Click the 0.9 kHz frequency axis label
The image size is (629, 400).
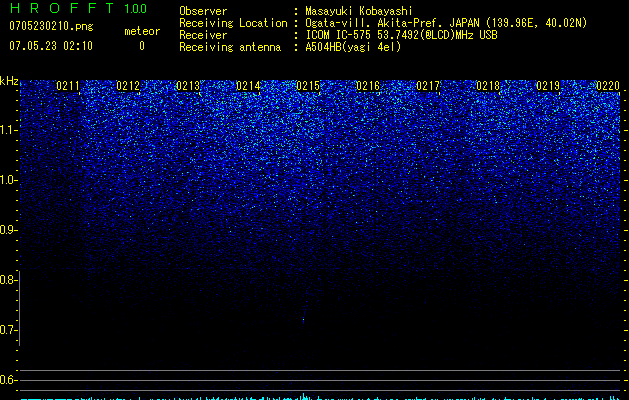pos(8,230)
